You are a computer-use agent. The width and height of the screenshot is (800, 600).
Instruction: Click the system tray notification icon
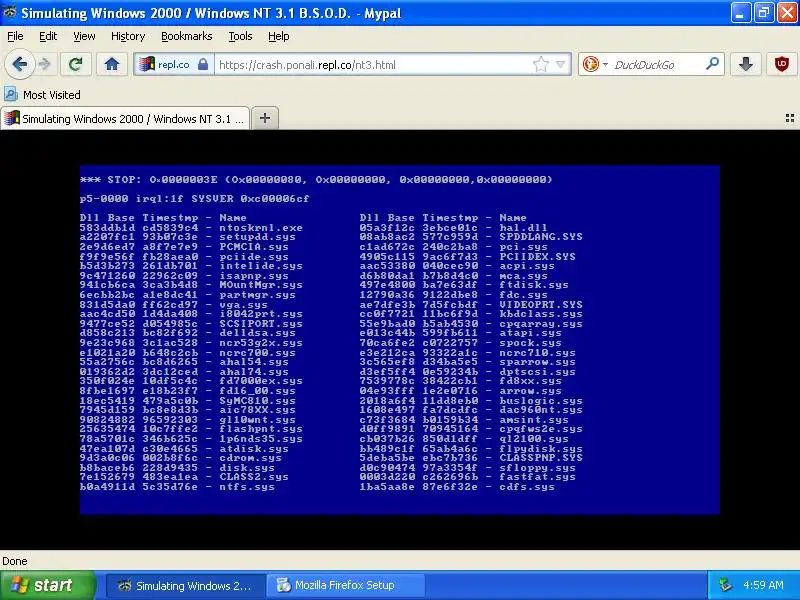(725, 585)
